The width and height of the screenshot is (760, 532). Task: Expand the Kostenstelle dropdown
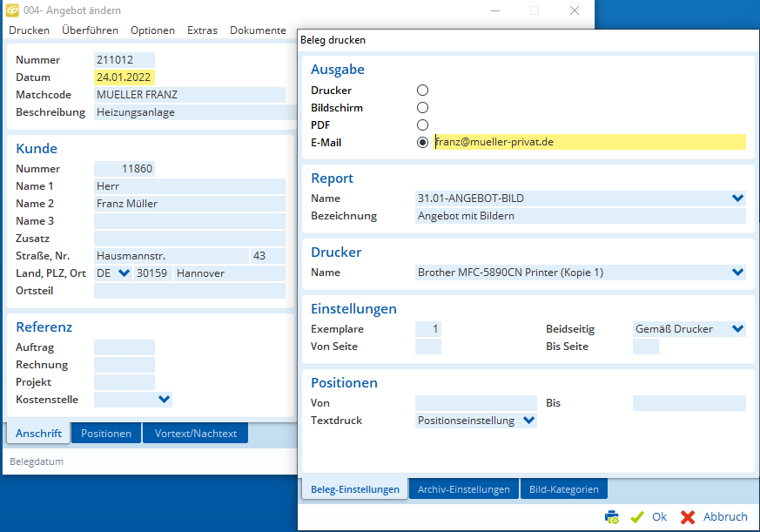(163, 400)
